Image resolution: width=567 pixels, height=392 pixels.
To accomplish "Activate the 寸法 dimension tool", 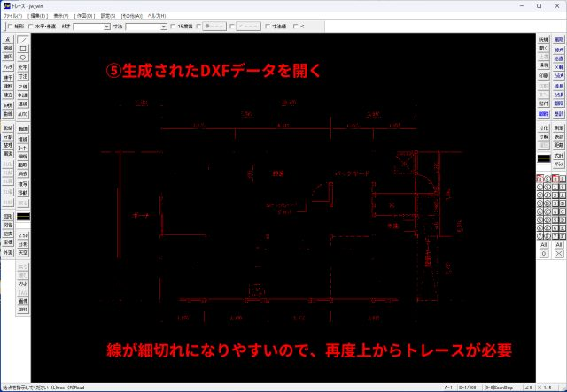I will point(23,78).
